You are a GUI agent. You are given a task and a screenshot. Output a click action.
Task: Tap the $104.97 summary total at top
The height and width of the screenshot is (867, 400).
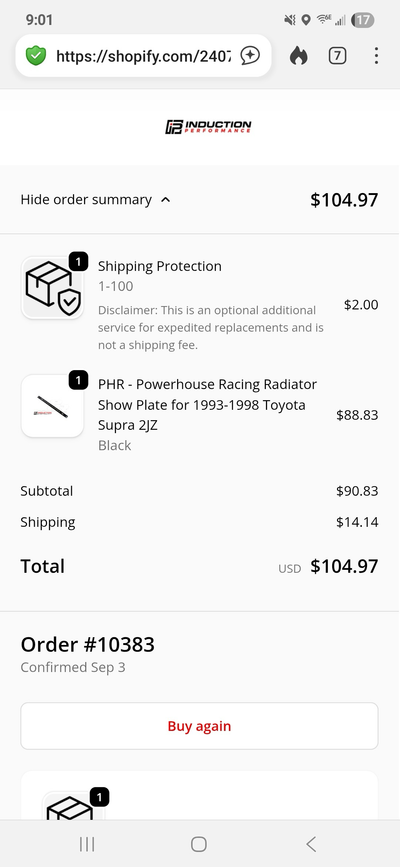point(344,200)
